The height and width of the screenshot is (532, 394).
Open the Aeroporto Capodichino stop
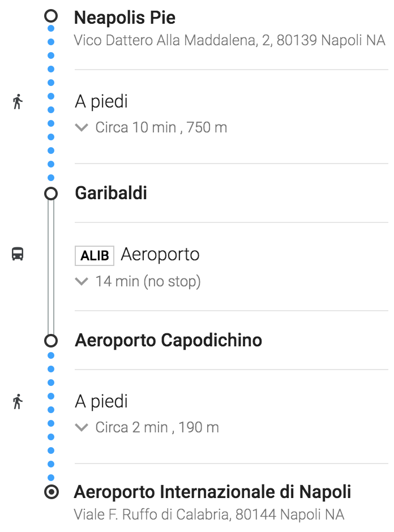tap(168, 340)
